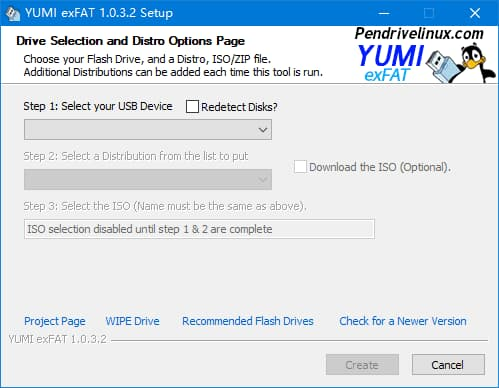Enable the Redetect Disks checkbox
Image resolution: width=499 pixels, height=388 pixels.
(192, 107)
